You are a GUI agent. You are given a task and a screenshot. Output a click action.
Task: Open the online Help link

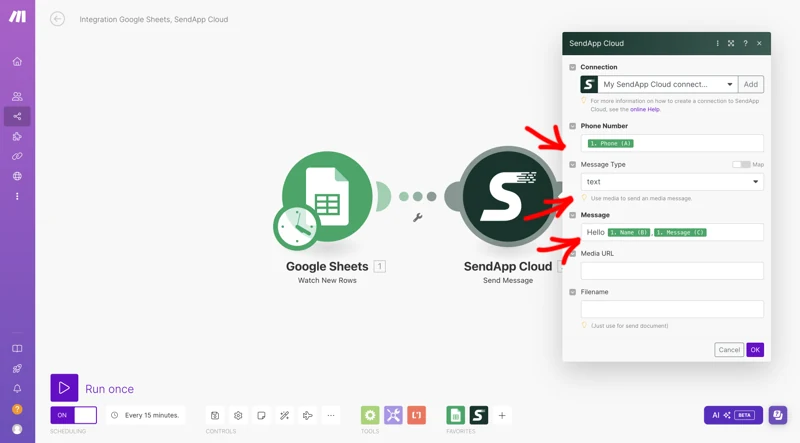coord(644,109)
